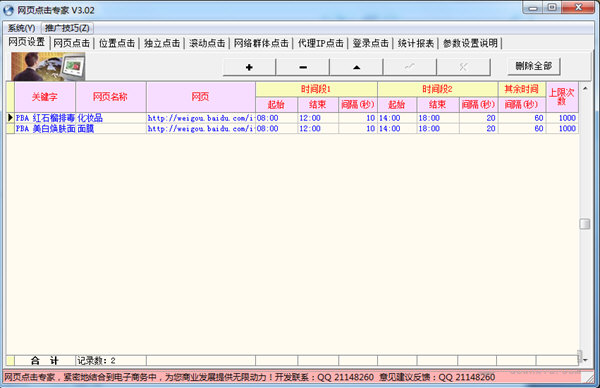Click the vertical scrollbar thumb
Viewport: 600px width, 388px height.
point(585,224)
